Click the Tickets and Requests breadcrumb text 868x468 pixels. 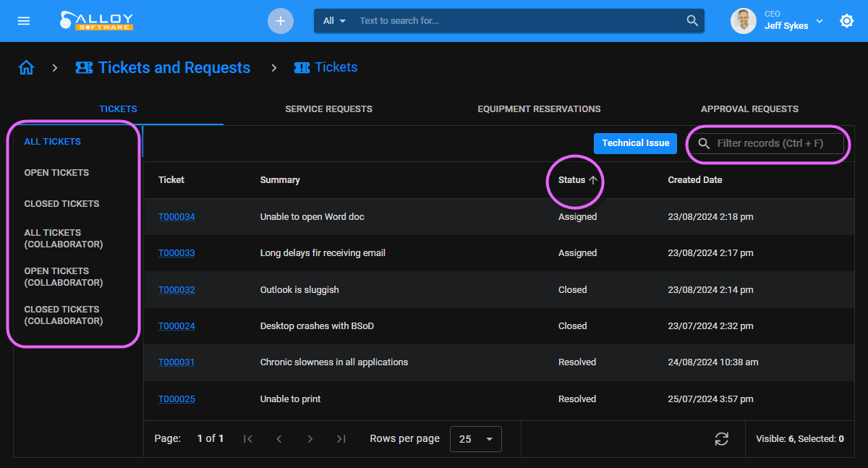(174, 68)
